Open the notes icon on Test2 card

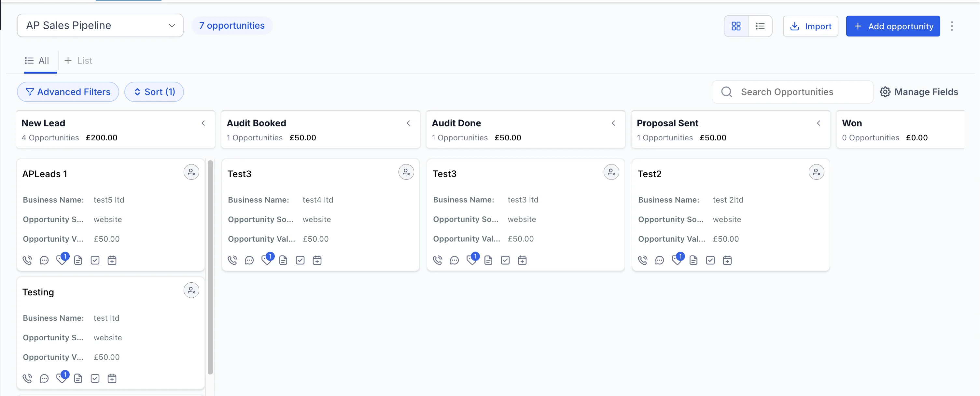693,260
